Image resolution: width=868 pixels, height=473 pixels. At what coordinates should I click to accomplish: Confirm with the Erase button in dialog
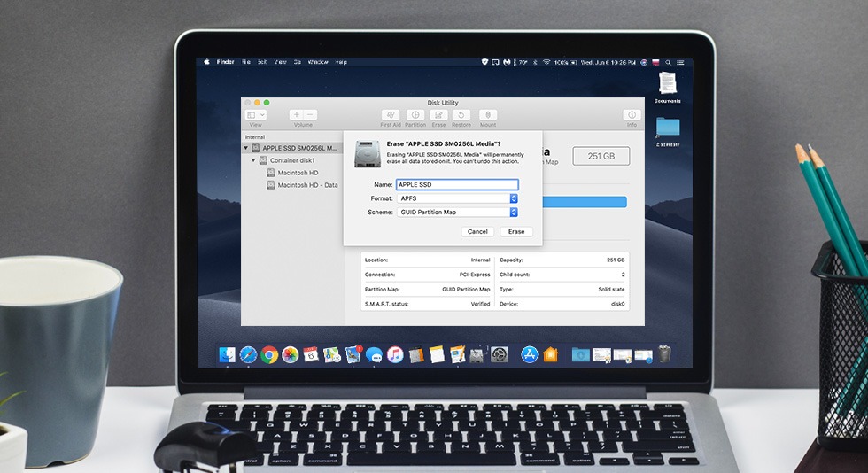tap(515, 231)
